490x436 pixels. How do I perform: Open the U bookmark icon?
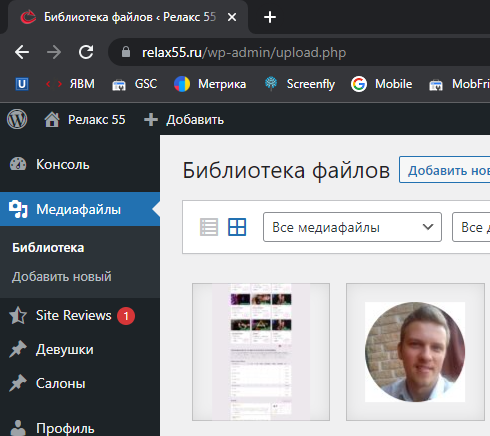[x=22, y=84]
